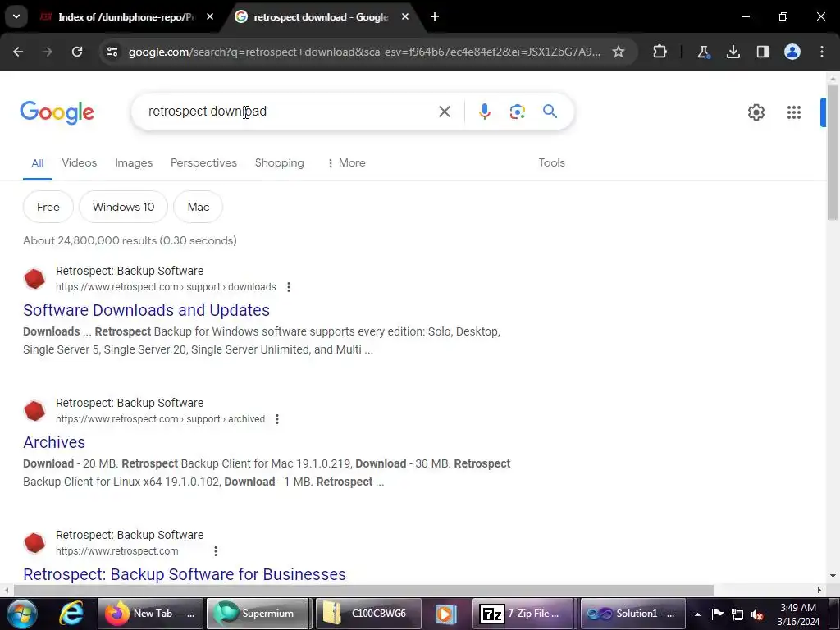840x630 pixels.
Task: Open the search Tools options
Action: (x=551, y=163)
